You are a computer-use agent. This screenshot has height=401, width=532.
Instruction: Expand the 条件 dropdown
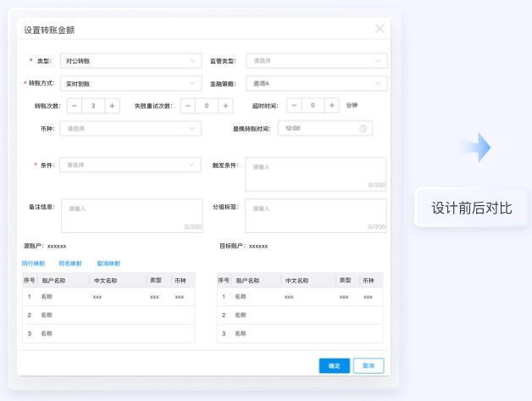130,165
